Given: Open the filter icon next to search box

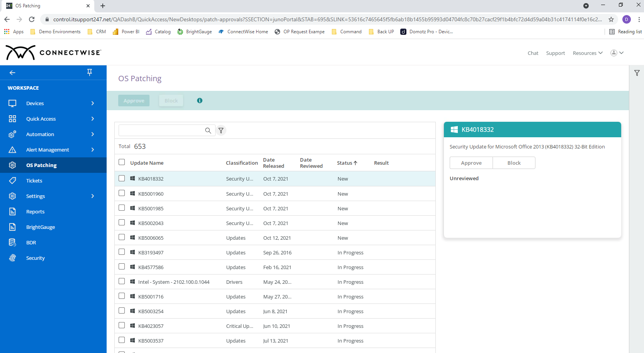Looking at the screenshot, I should pyautogui.click(x=221, y=131).
